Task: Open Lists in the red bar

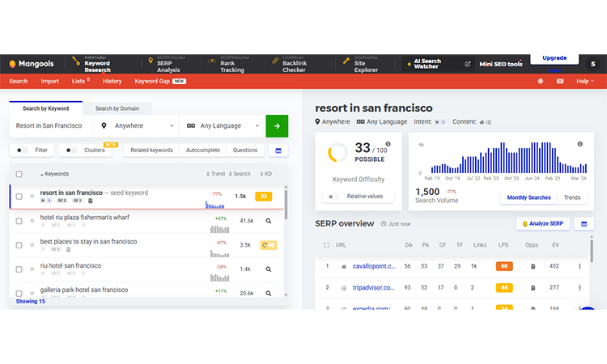Action: click(x=80, y=81)
